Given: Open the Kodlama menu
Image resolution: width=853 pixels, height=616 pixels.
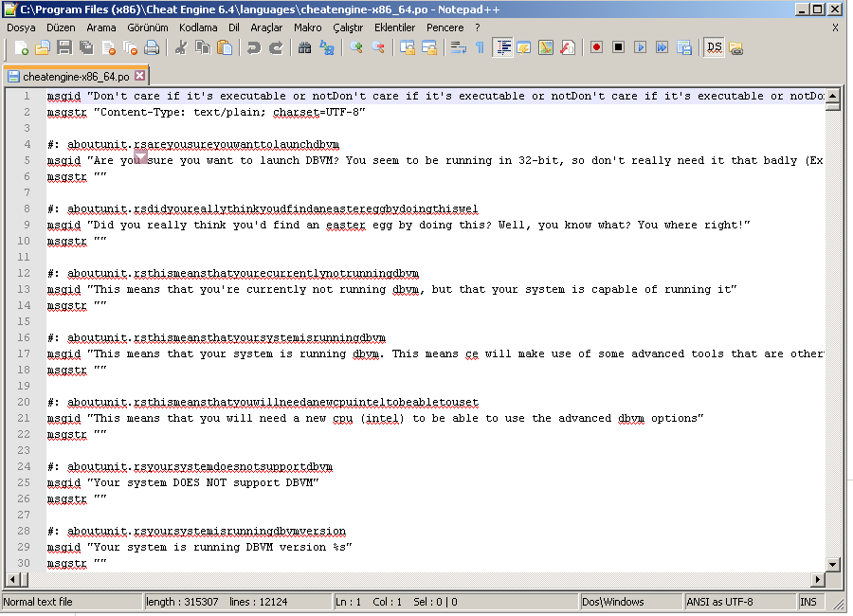Looking at the screenshot, I should pos(198,27).
